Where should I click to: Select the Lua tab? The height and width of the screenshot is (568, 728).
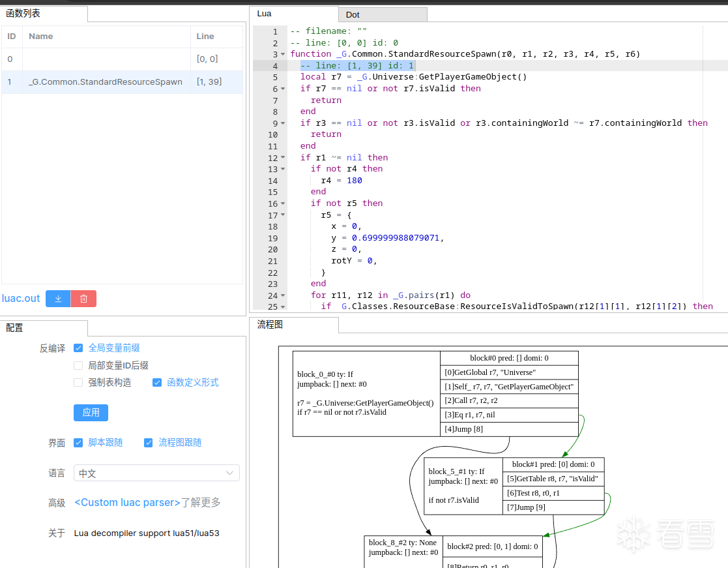point(265,14)
